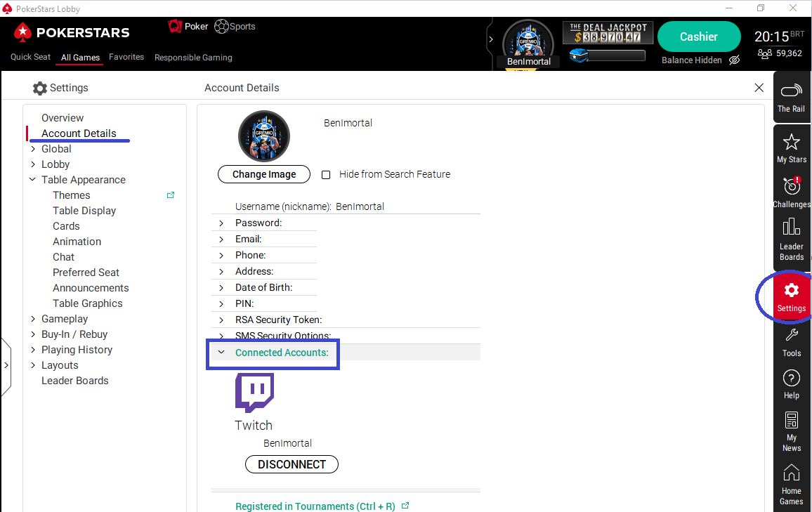Image resolution: width=812 pixels, height=512 pixels.
Task: Expand the Layouts settings tree
Action: [x=32, y=365]
